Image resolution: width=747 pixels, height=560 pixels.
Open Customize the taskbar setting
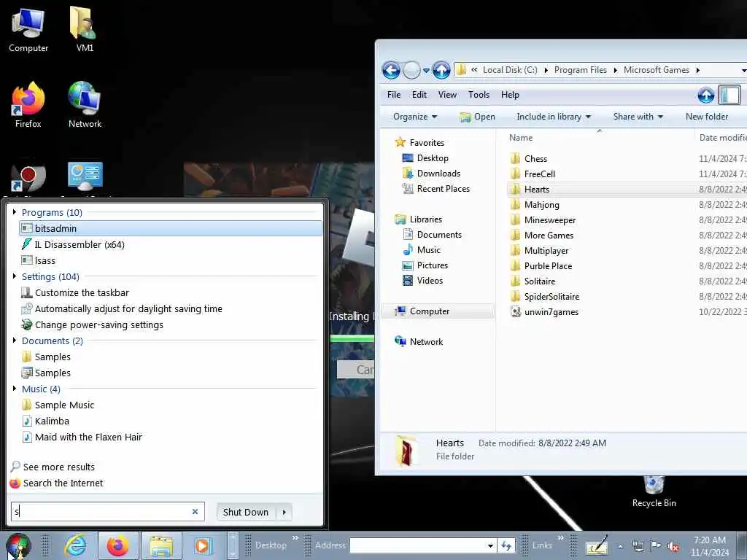[171, 292]
